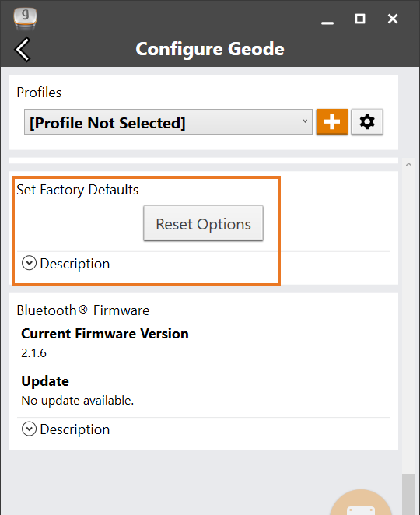420x515 pixels.
Task: Expand Description under Set Factory Defaults
Action: [x=65, y=264]
